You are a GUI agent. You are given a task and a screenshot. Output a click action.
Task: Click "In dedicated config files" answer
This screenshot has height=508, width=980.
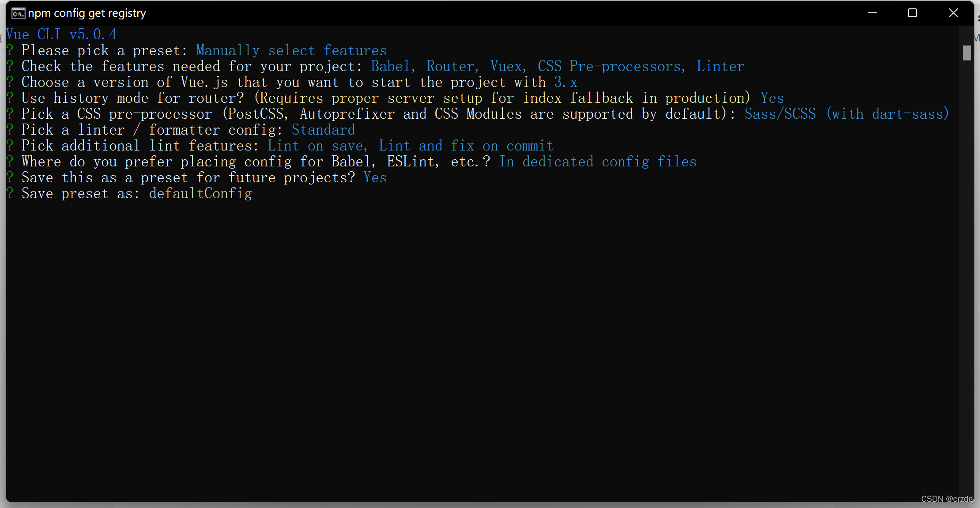click(x=597, y=161)
